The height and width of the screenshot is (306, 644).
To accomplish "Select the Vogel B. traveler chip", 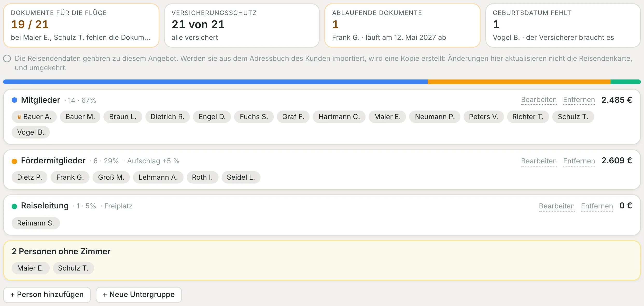I will [x=31, y=132].
